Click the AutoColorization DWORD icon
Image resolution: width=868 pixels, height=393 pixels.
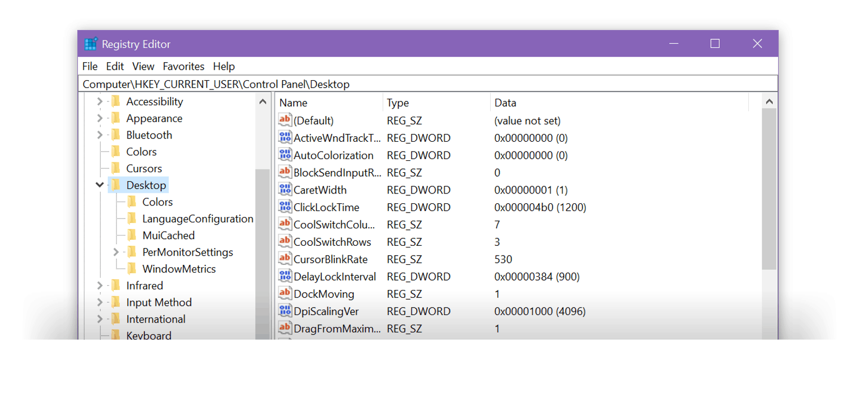pos(285,155)
